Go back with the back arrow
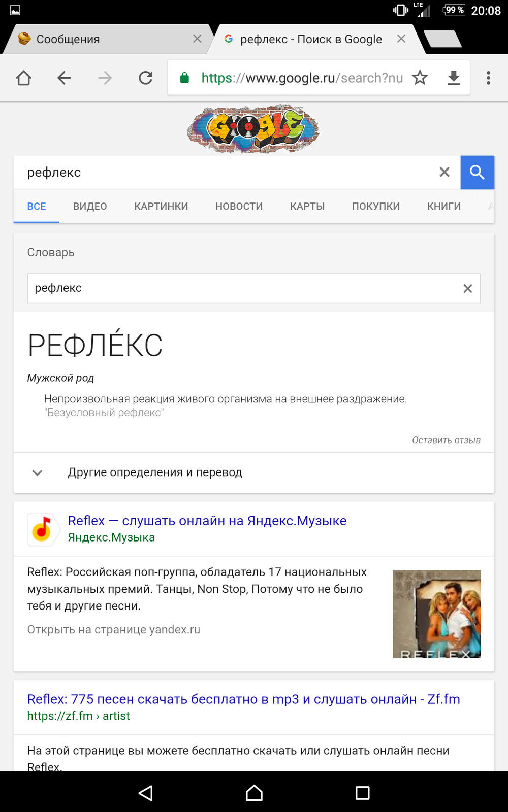 (x=65, y=78)
